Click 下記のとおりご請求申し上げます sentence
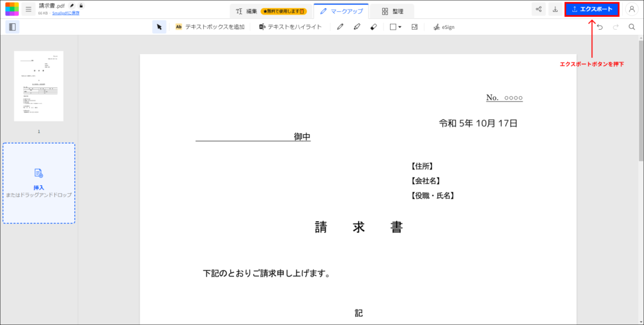644x325 pixels. 267,273
